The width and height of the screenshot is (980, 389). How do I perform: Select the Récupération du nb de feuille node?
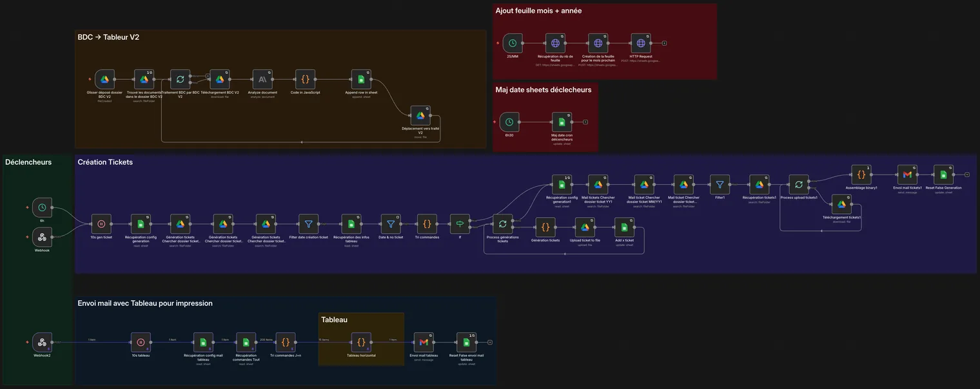pyautogui.click(x=555, y=43)
